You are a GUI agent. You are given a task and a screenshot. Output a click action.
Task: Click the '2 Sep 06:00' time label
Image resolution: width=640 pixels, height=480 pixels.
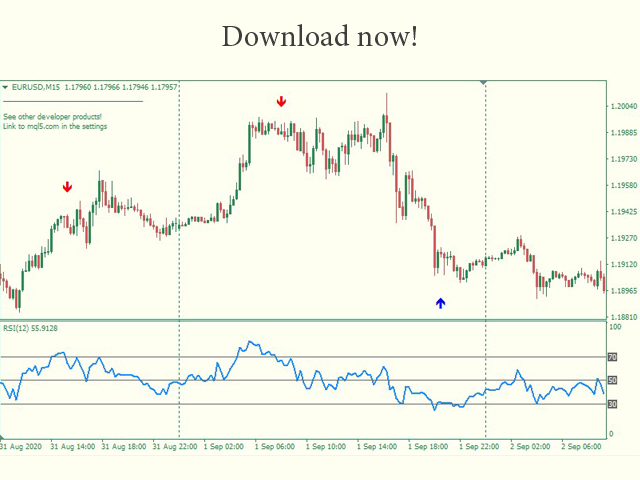[581, 447]
